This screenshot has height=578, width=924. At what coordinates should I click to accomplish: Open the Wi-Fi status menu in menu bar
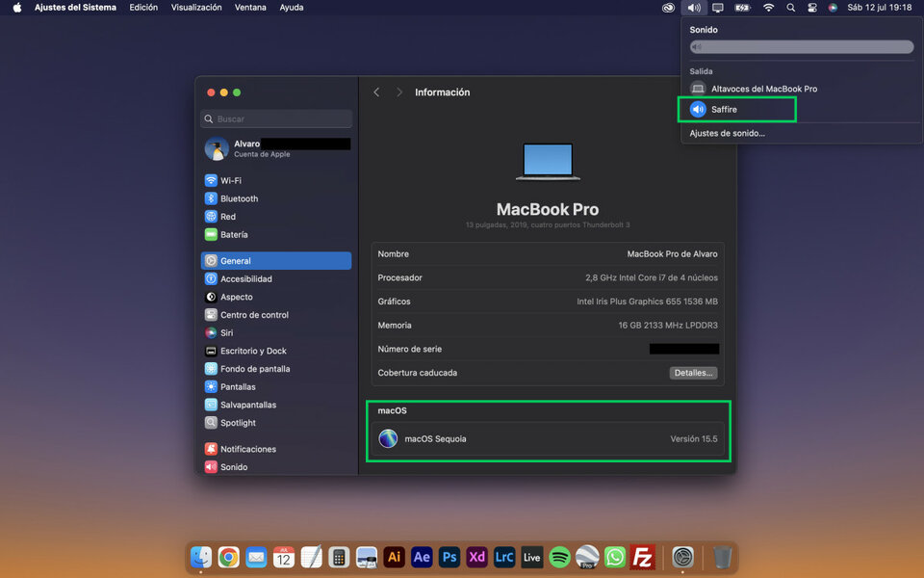click(768, 8)
